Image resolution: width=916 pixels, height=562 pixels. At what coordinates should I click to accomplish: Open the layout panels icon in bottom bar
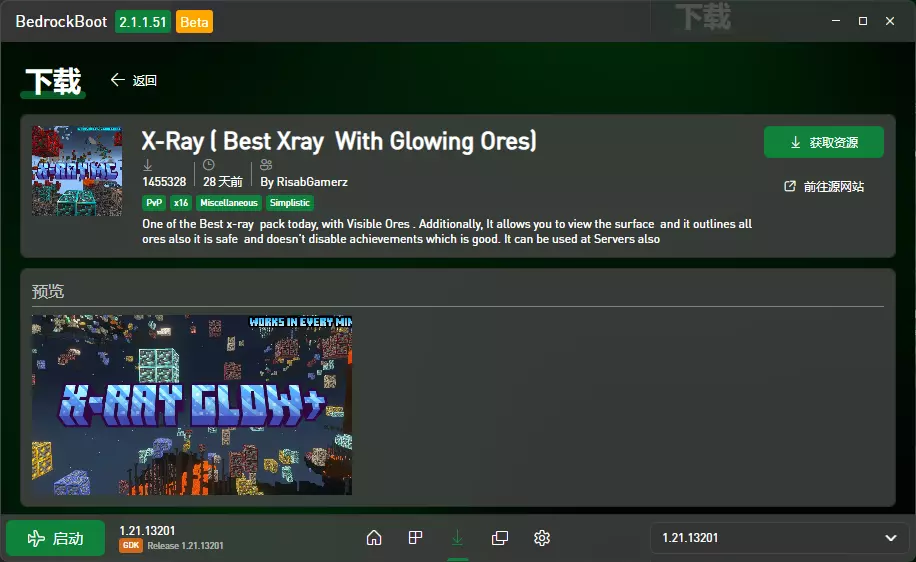click(415, 537)
